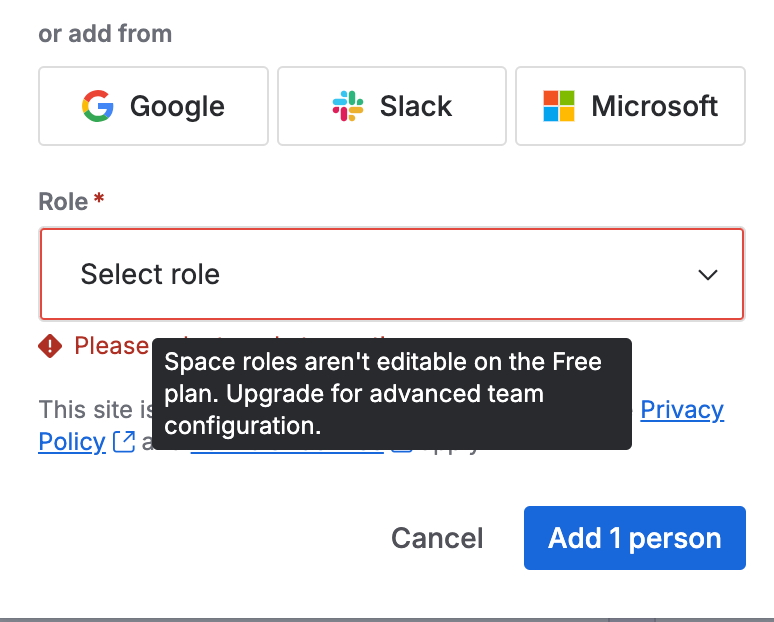
Task: Click the Role field label
Action: (63, 201)
